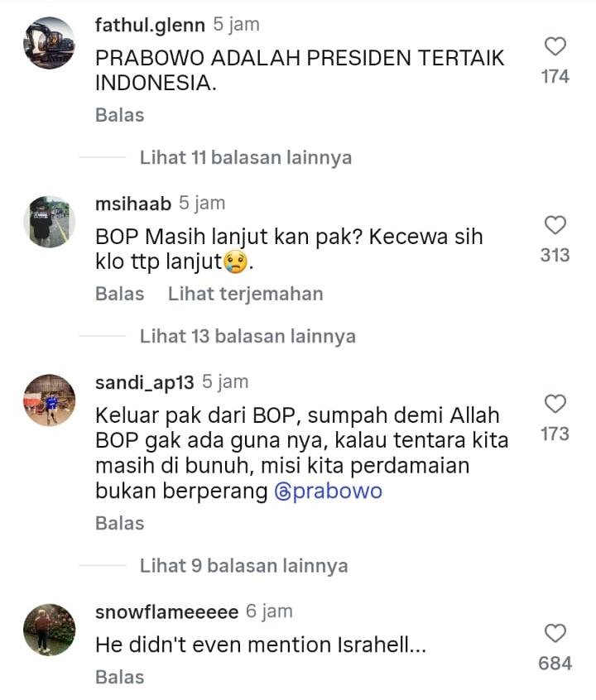Open the sandi_ap13 username link
The width and height of the screenshot is (596, 700).
144,382
